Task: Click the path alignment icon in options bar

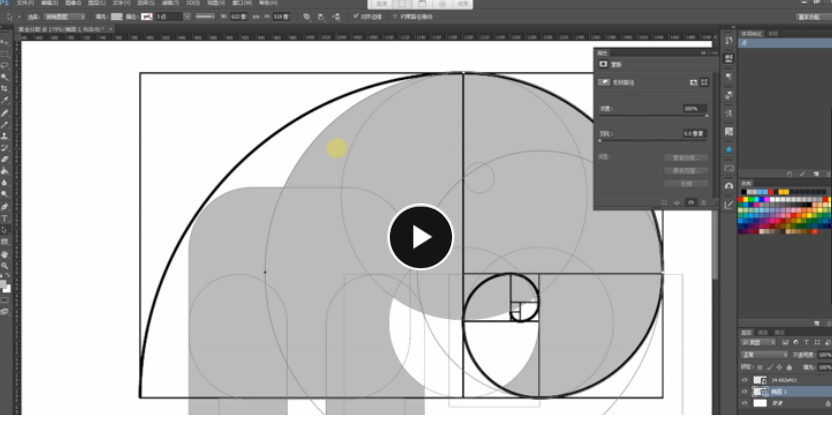Action: 321,16
